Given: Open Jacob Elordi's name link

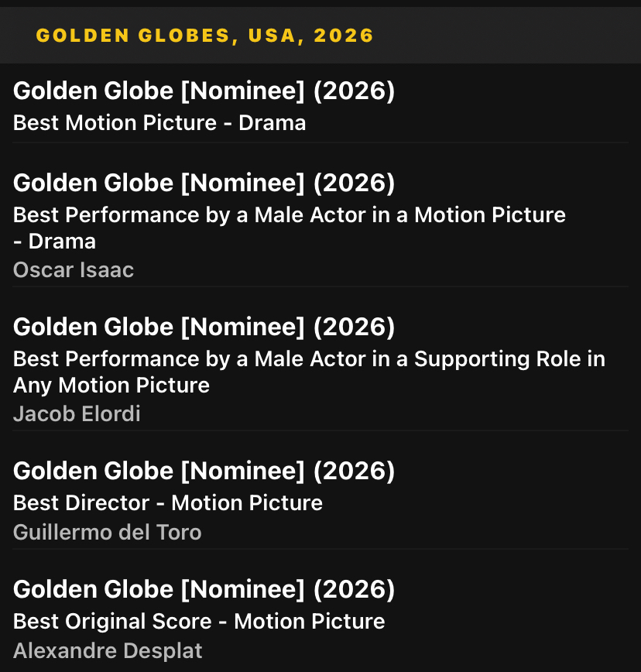Looking at the screenshot, I should click(77, 414).
